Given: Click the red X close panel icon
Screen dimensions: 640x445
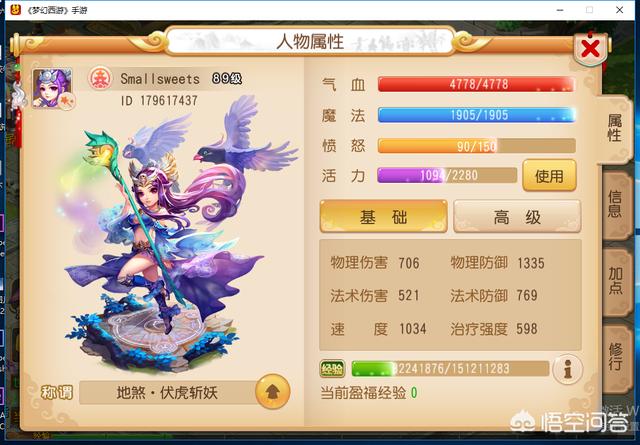Looking at the screenshot, I should (590, 49).
